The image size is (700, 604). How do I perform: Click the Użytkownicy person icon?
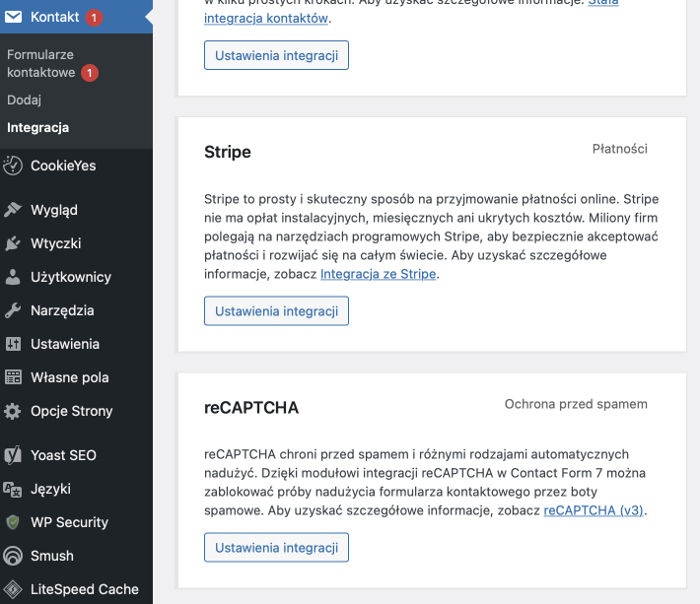[13, 277]
